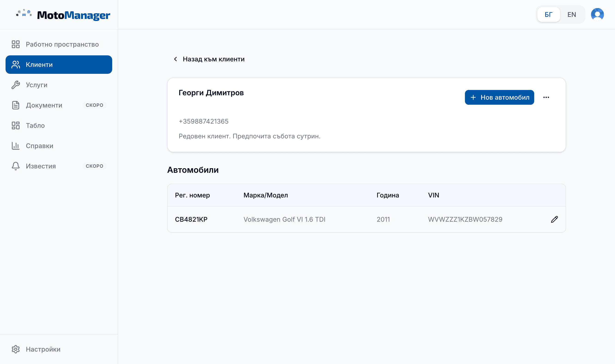The height and width of the screenshot is (364, 615).
Task: Click the Клиенти people icon
Action: click(x=16, y=65)
